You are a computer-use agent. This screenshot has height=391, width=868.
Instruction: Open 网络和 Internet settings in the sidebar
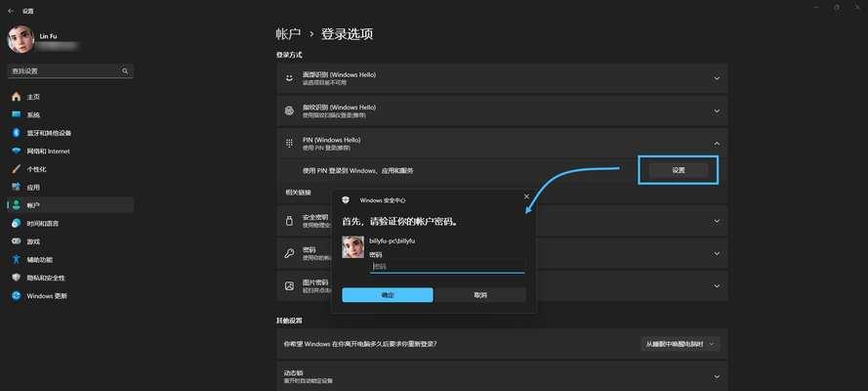coord(70,152)
